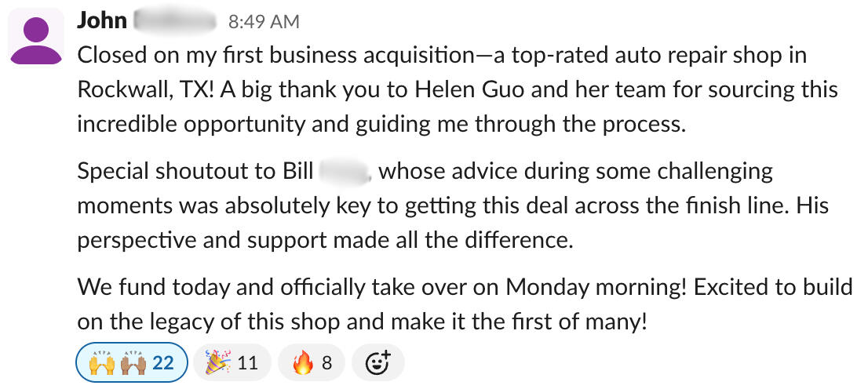Click the reaction count 8
868x389 pixels.
326,363
